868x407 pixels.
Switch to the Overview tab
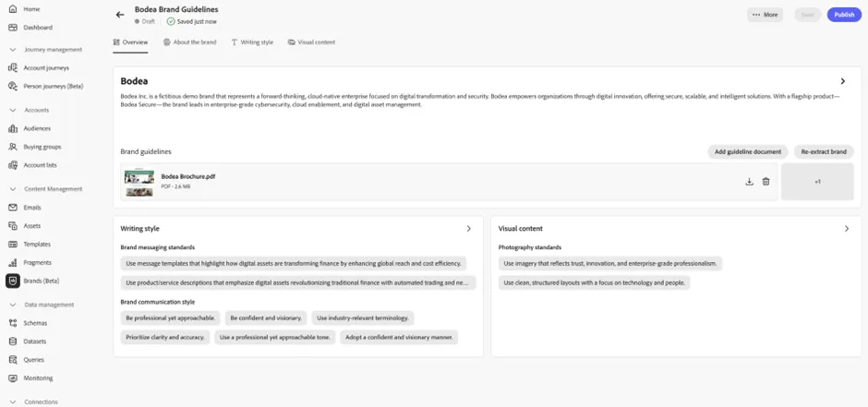click(x=130, y=42)
